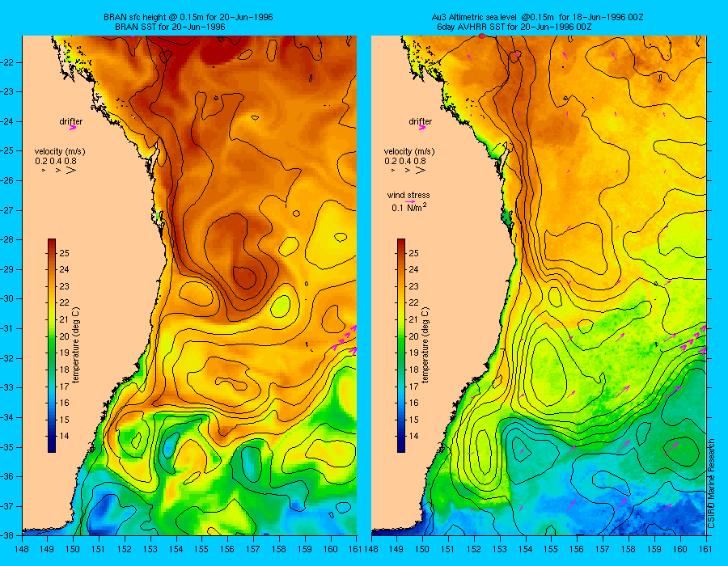This screenshot has width=728, height=566.
Task: Click longitude 150 label under right map
Action: pyautogui.click(x=422, y=550)
